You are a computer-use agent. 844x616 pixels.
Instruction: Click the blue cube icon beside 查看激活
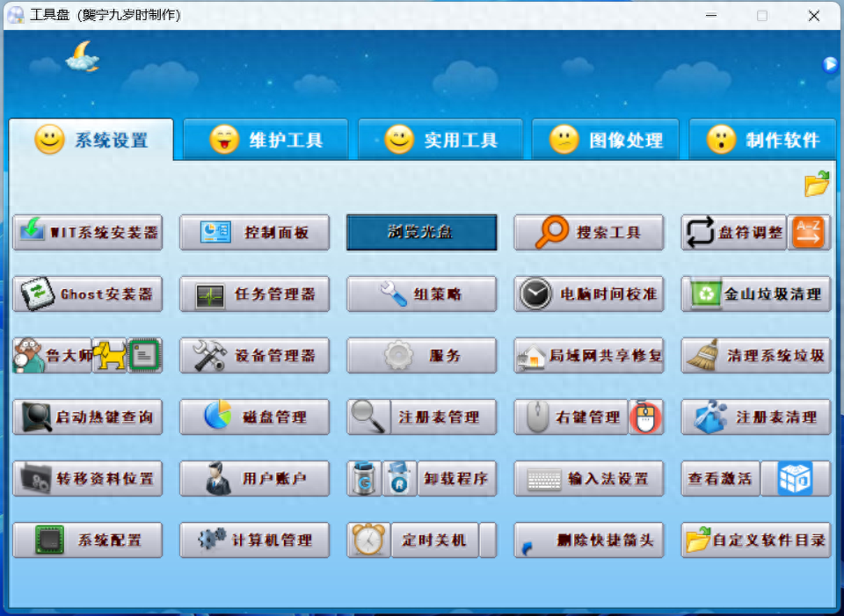795,479
